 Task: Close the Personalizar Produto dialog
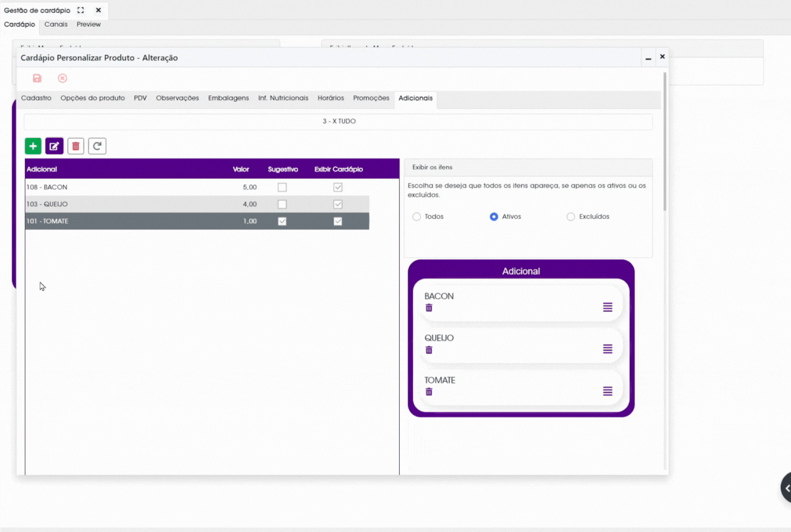(x=662, y=57)
